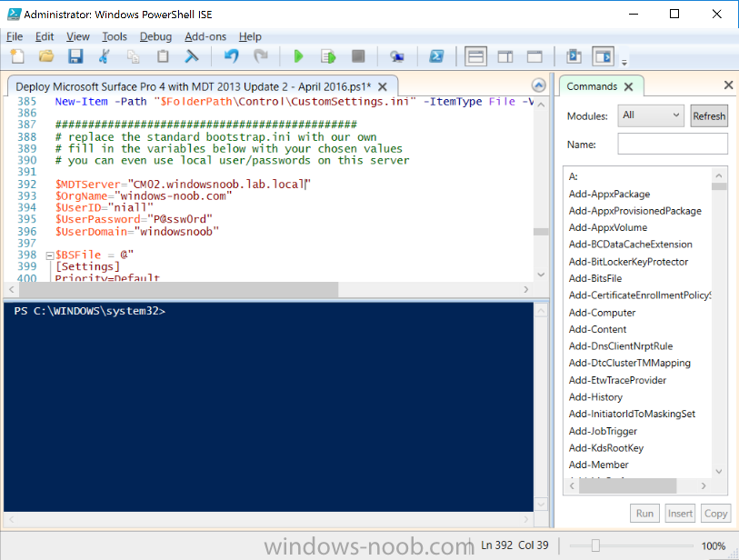Viewport: 739px width, 560px height.
Task: Click the Insert button in Commands pane
Action: click(x=680, y=514)
